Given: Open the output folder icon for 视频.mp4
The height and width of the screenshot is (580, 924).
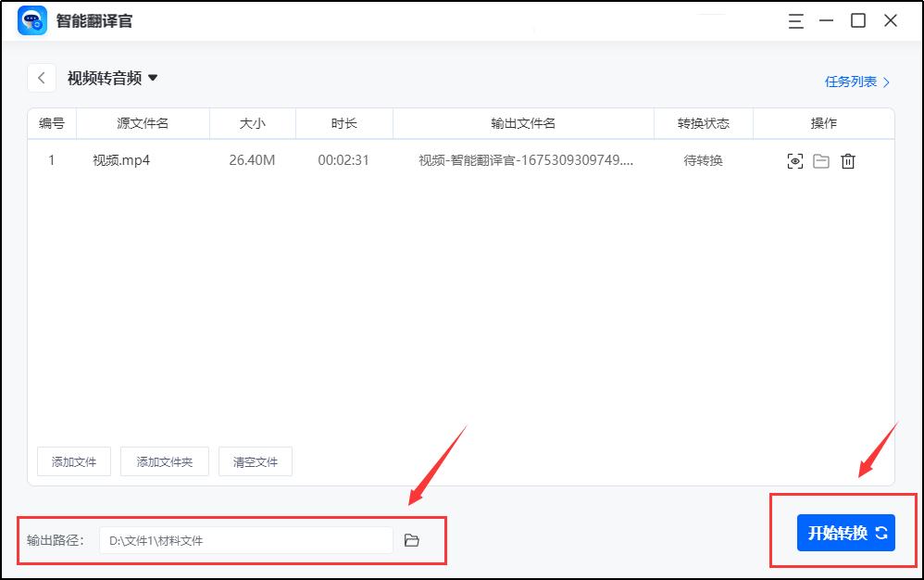Looking at the screenshot, I should [820, 160].
